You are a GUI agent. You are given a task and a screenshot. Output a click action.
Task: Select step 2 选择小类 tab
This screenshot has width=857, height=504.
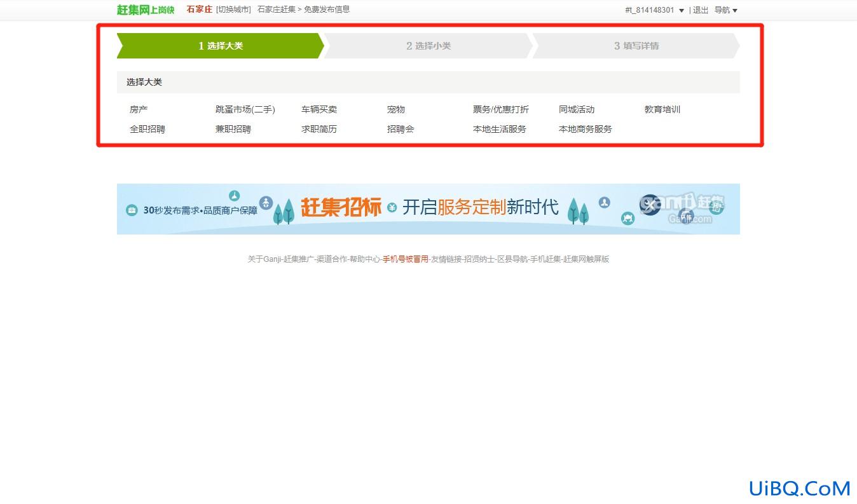428,46
